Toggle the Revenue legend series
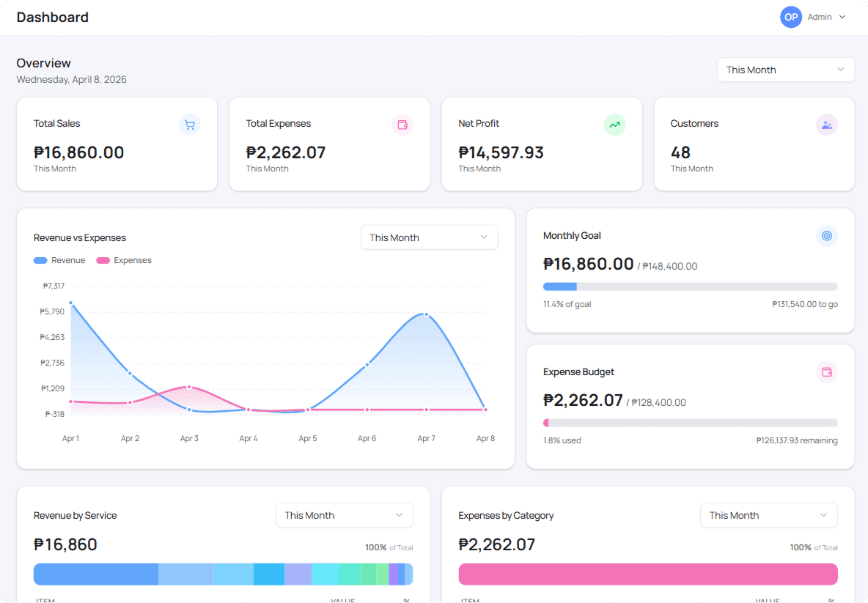 point(59,260)
